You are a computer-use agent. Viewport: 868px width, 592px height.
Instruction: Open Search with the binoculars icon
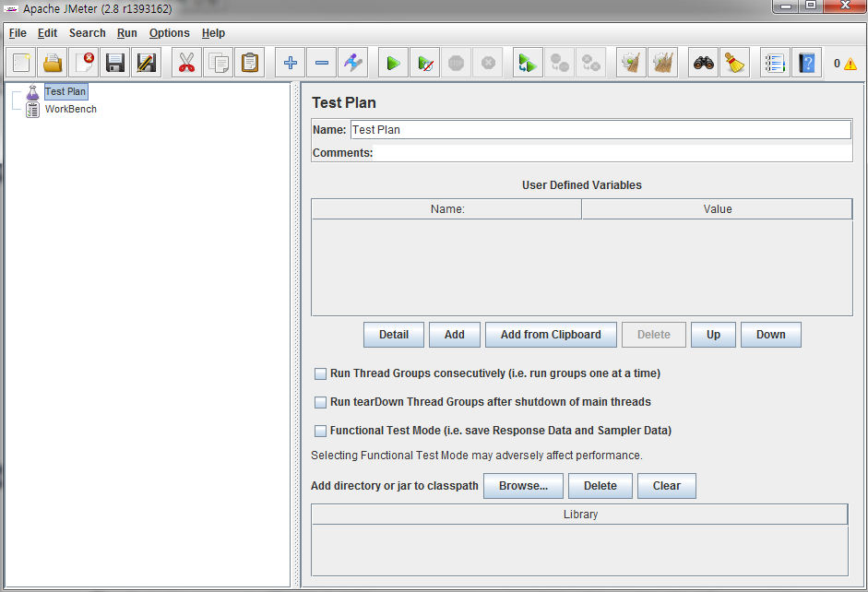(x=703, y=63)
